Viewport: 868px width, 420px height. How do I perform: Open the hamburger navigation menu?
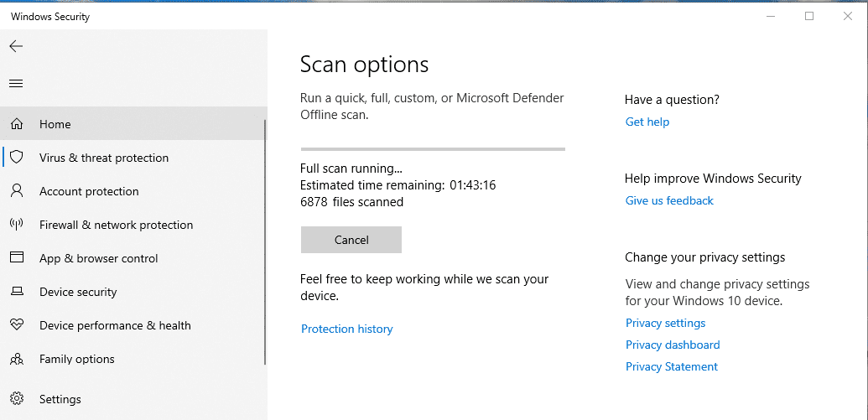[x=16, y=84]
